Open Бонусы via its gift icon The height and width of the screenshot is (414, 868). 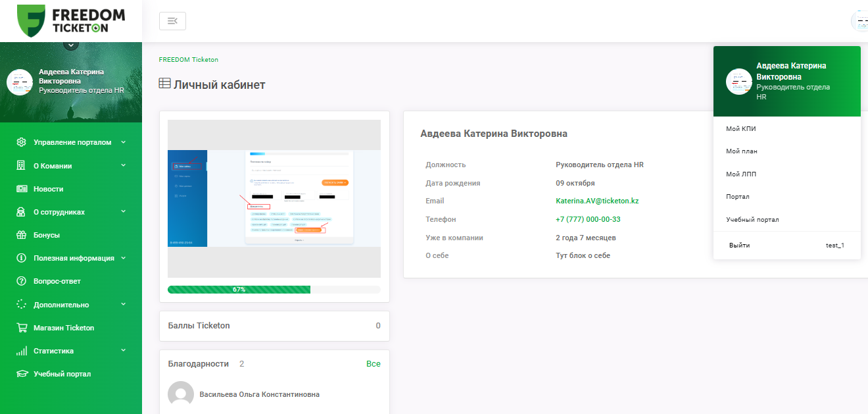click(22, 234)
